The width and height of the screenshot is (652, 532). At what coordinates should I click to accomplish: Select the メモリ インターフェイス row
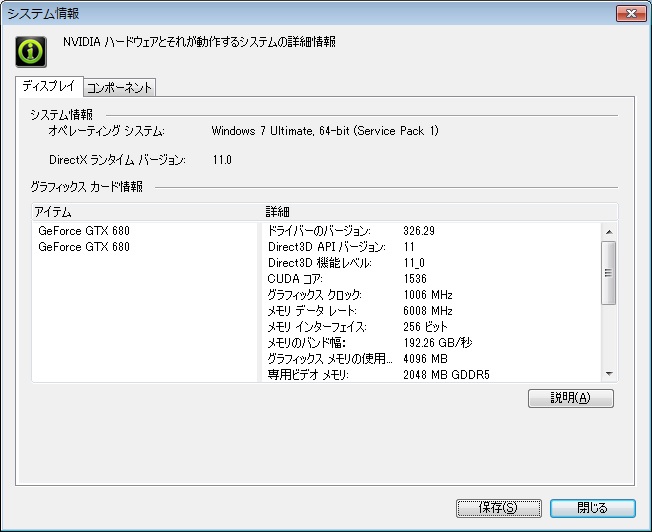pyautogui.click(x=432, y=327)
